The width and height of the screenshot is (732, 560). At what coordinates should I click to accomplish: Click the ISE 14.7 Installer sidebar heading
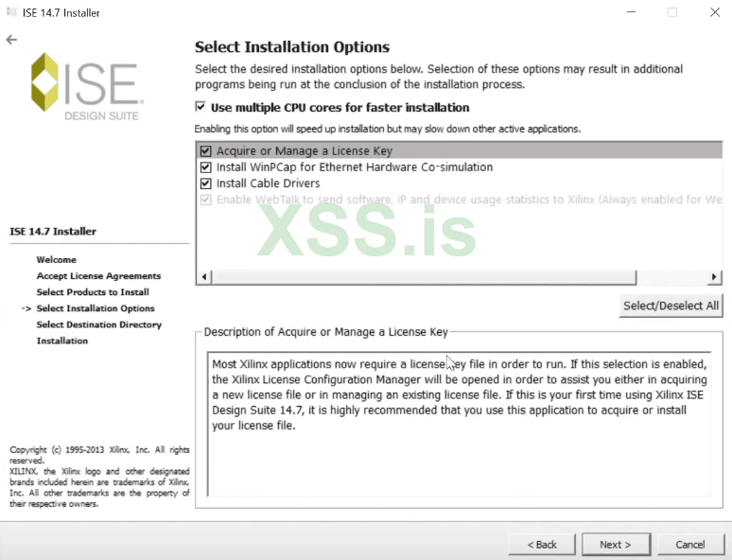pos(53,231)
